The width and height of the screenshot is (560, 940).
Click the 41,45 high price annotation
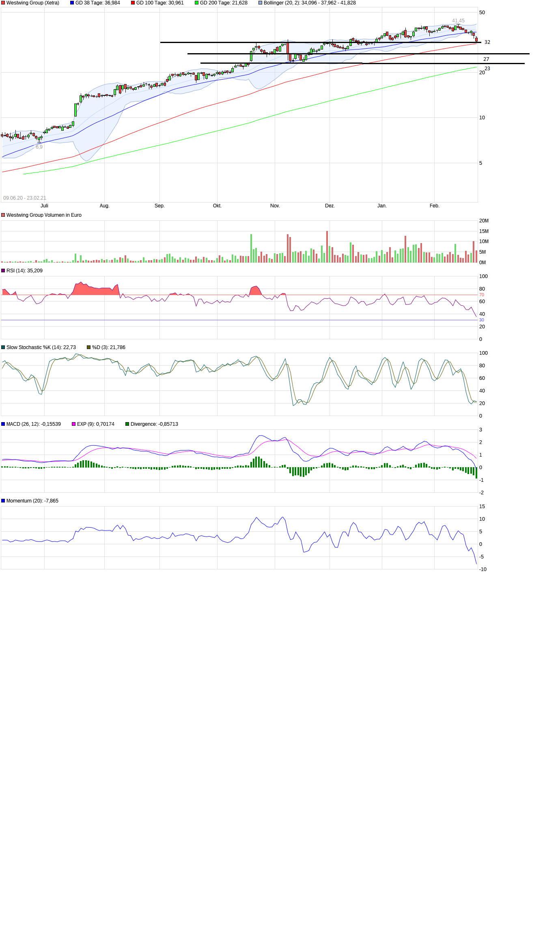click(458, 21)
